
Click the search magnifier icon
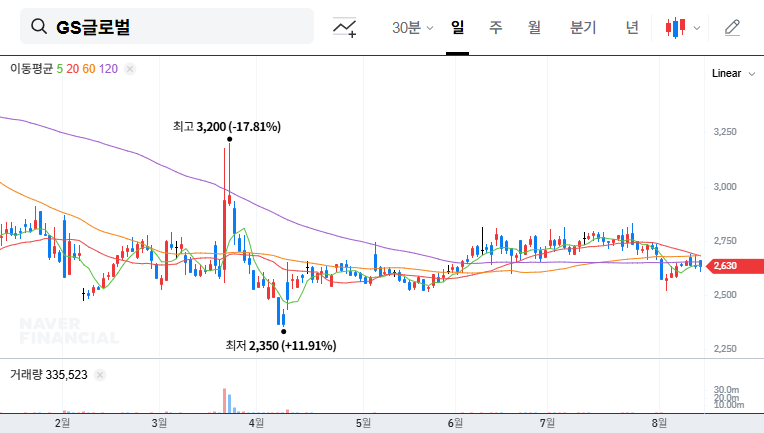(39, 26)
